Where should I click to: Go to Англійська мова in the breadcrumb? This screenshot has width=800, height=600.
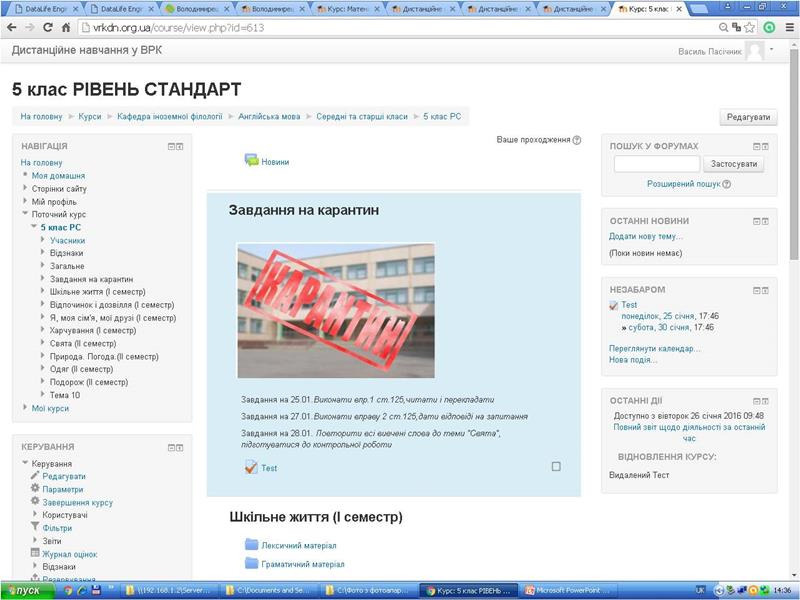[x=269, y=116]
